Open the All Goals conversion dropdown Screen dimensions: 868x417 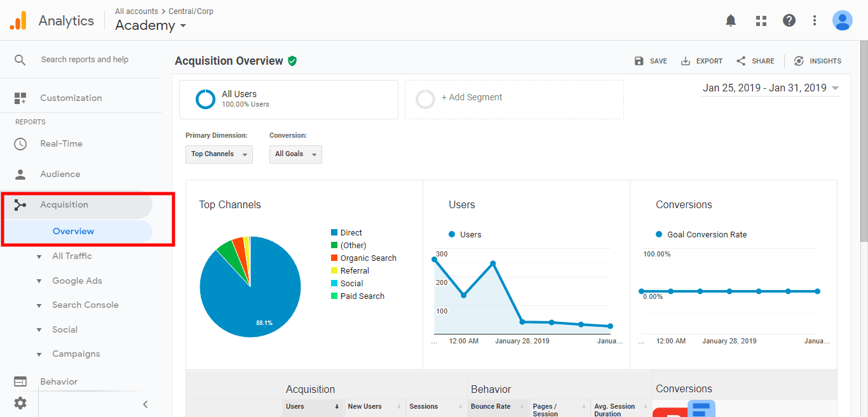295,154
